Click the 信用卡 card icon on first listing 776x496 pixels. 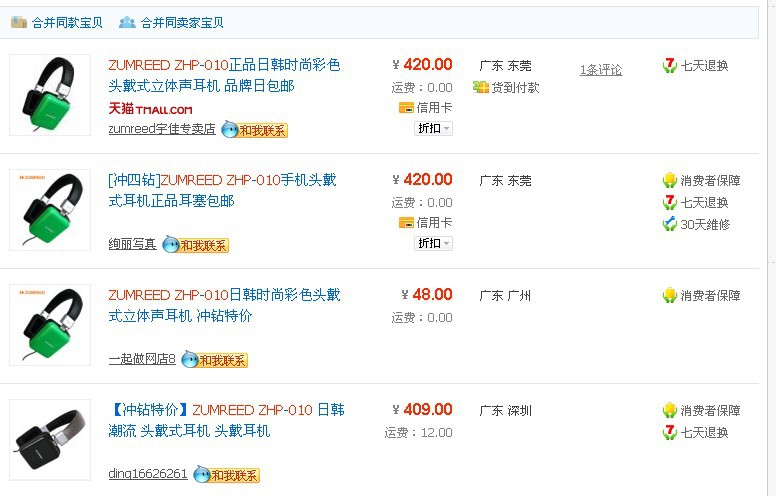pyautogui.click(x=406, y=107)
